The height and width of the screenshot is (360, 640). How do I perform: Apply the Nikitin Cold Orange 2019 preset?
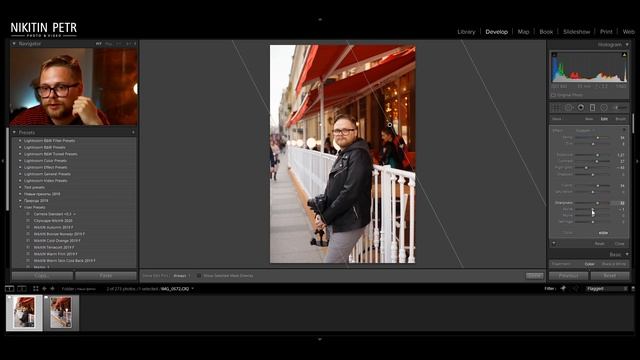coord(57,241)
